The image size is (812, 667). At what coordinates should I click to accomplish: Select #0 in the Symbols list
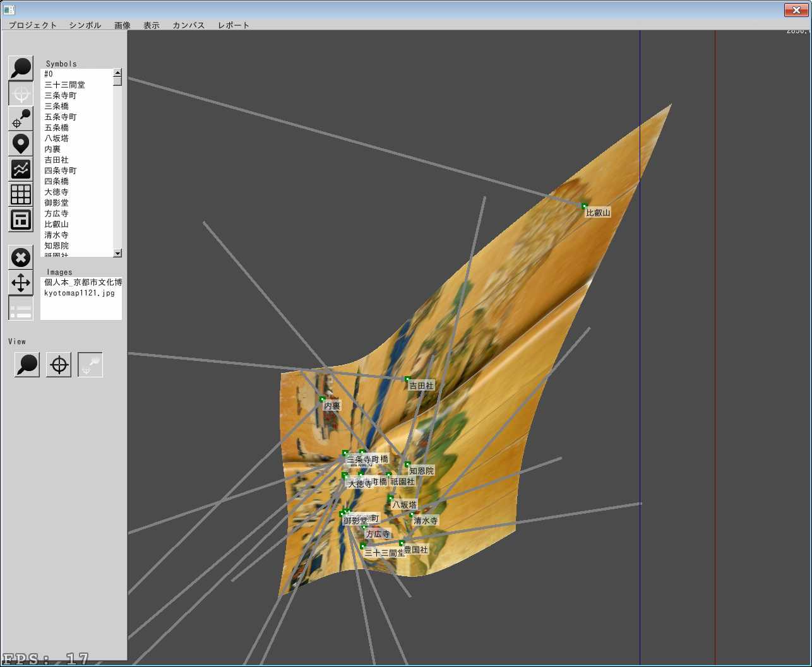[76, 74]
